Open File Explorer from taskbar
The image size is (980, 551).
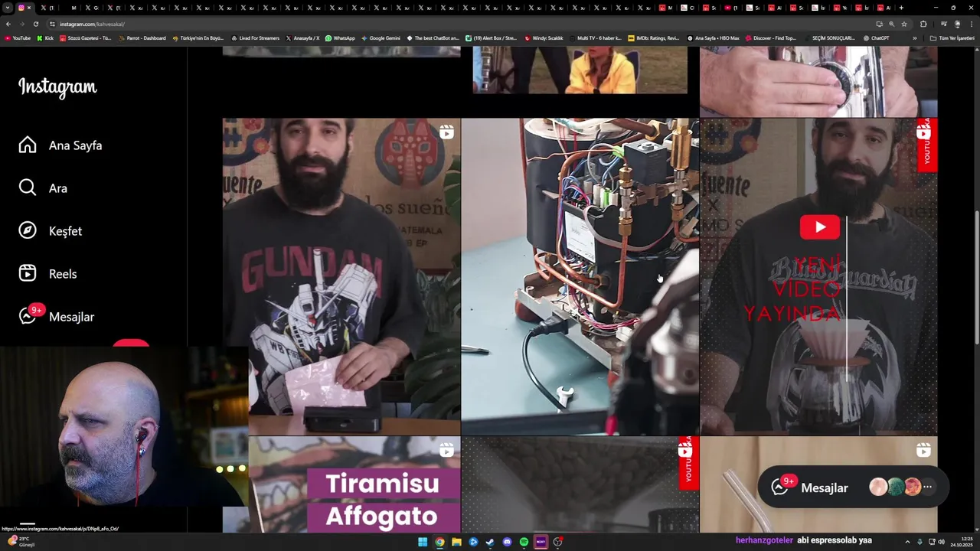(456, 542)
